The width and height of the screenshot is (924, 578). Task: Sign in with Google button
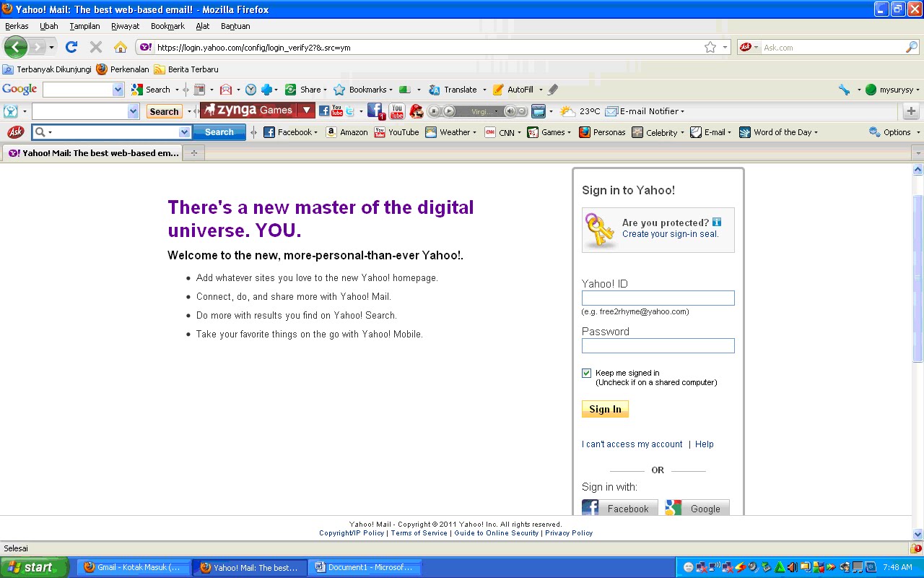[x=697, y=508]
